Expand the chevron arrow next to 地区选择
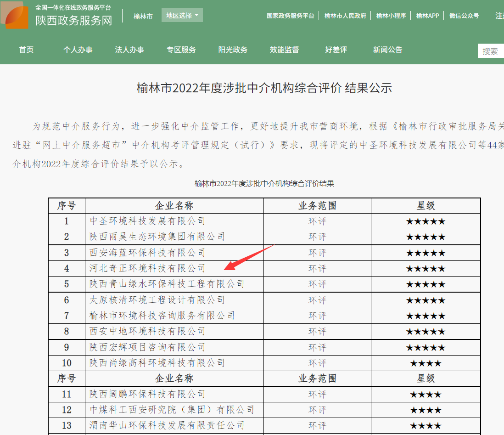Screen dimensions: 504x435 [x=196, y=15]
